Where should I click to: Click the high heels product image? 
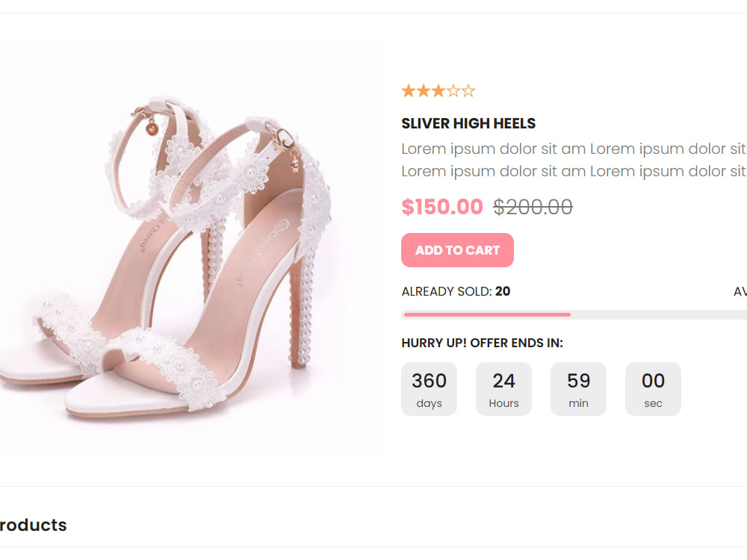pos(190,249)
